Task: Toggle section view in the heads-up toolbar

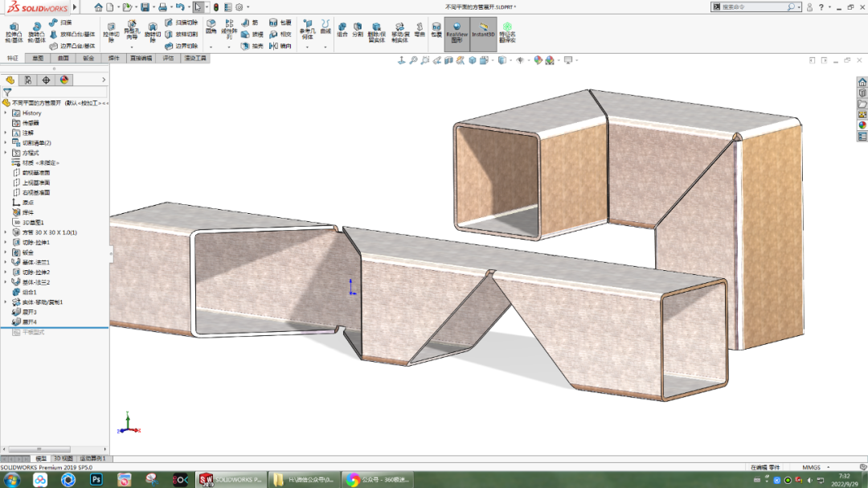Action: click(x=448, y=59)
